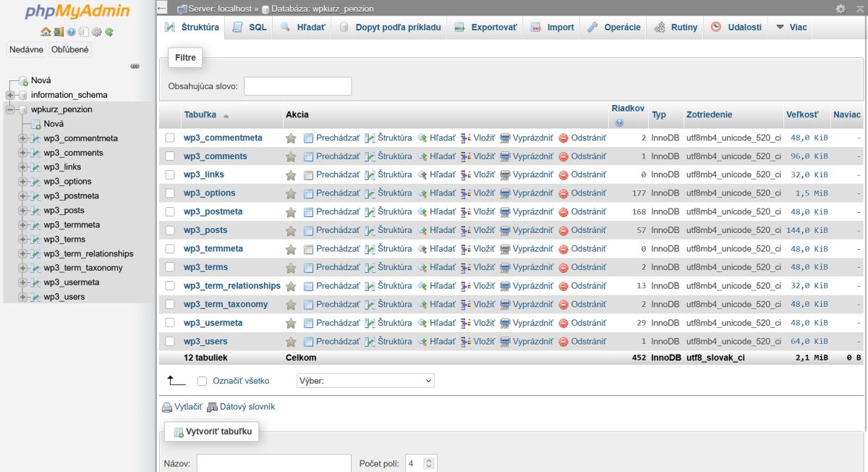Viewport: 868px width, 472px height.
Task: Select checkbox for wp3_users table
Action: (x=170, y=341)
